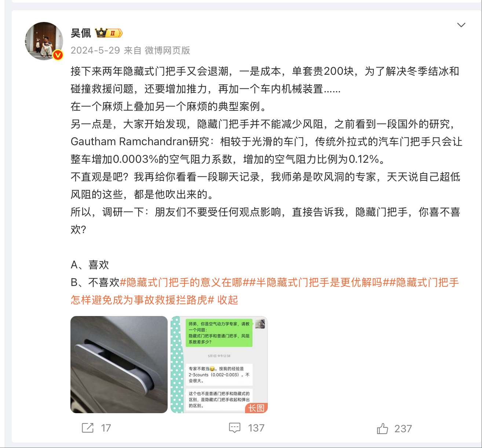Open username 吴佩 profile link
The width and height of the screenshot is (482, 448).
pos(81,33)
